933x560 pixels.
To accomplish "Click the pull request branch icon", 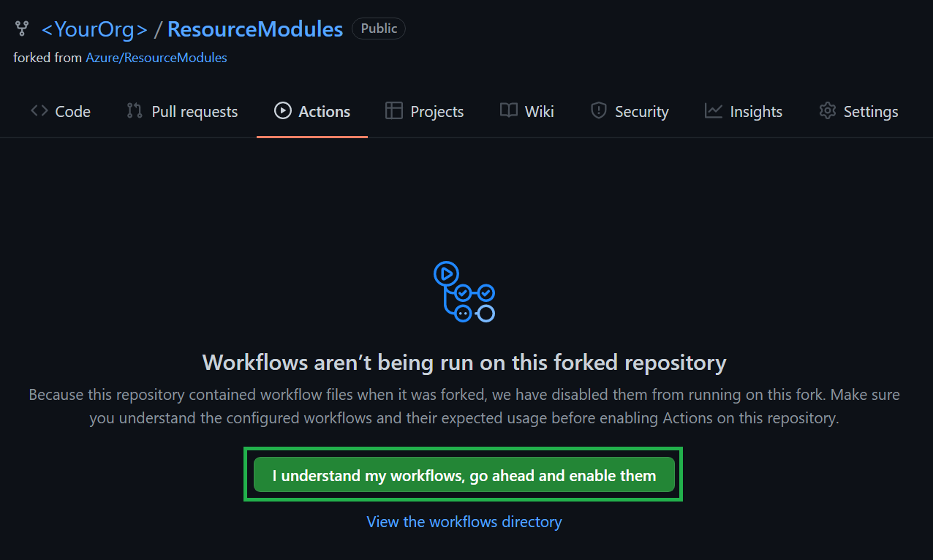I will click(135, 111).
